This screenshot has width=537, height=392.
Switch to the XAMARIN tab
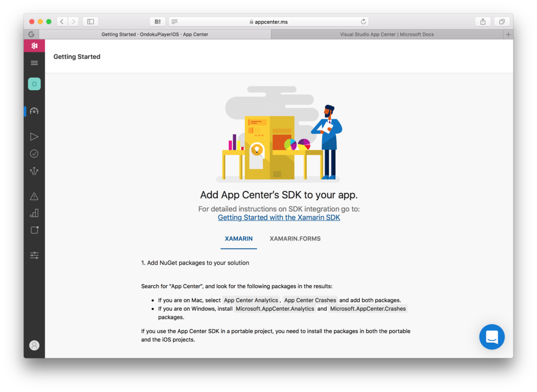(x=239, y=238)
